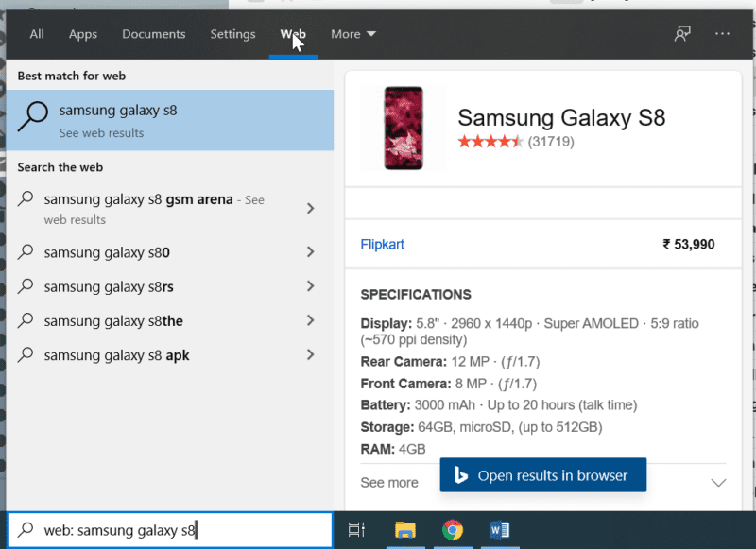Click the Flipkart link
This screenshot has height=549, width=756.
click(382, 244)
